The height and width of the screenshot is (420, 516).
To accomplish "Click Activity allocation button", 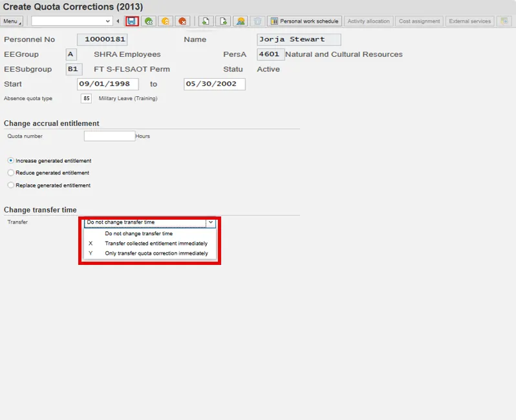I will 368,21.
